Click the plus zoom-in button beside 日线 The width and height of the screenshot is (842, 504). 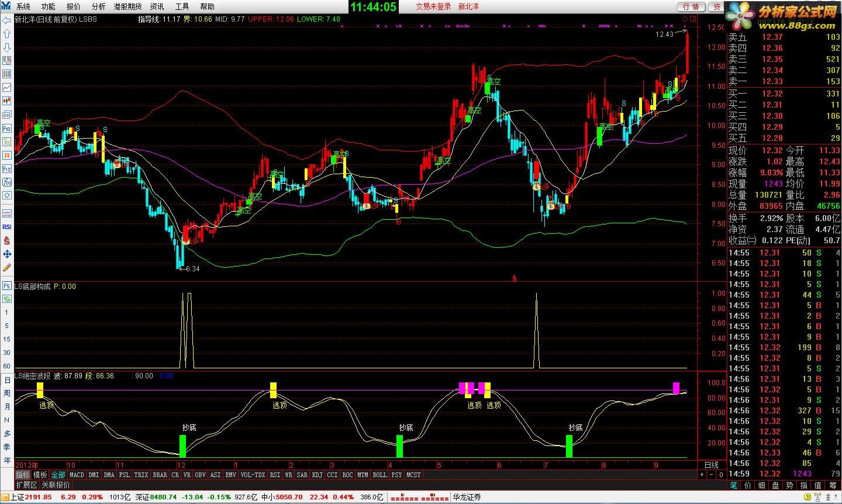tap(703, 475)
